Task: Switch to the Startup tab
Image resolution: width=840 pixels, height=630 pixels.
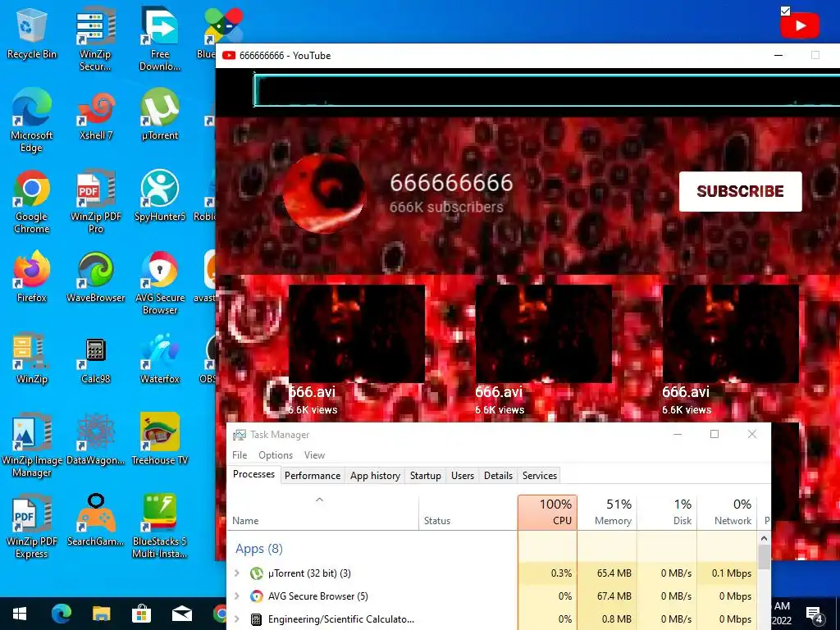Action: pyautogui.click(x=426, y=476)
